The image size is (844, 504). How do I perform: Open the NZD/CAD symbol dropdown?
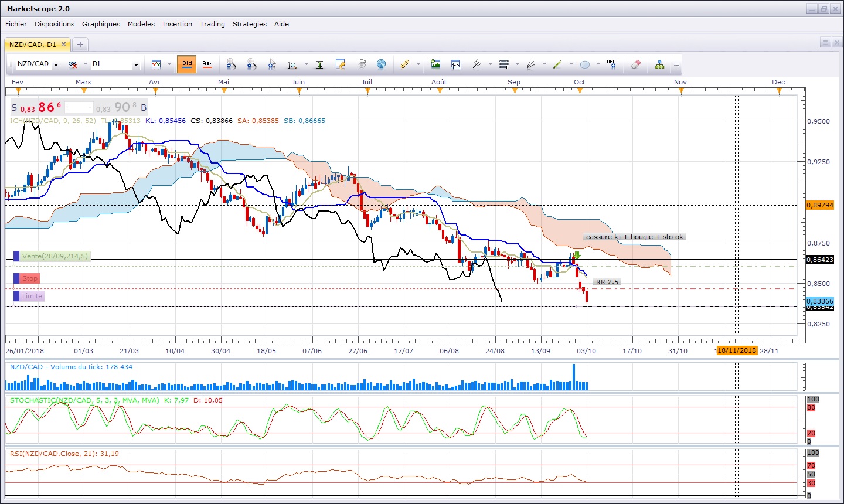point(56,64)
